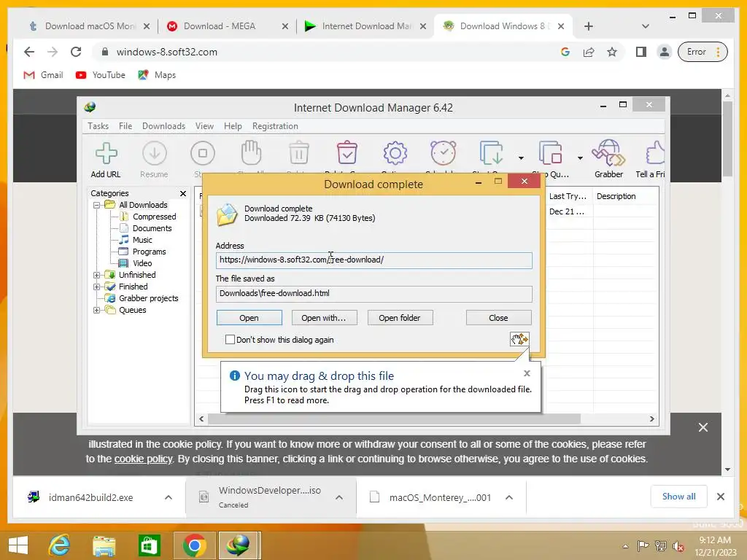Collapse the All Downloads tree node
747x560 pixels.
[x=97, y=205]
